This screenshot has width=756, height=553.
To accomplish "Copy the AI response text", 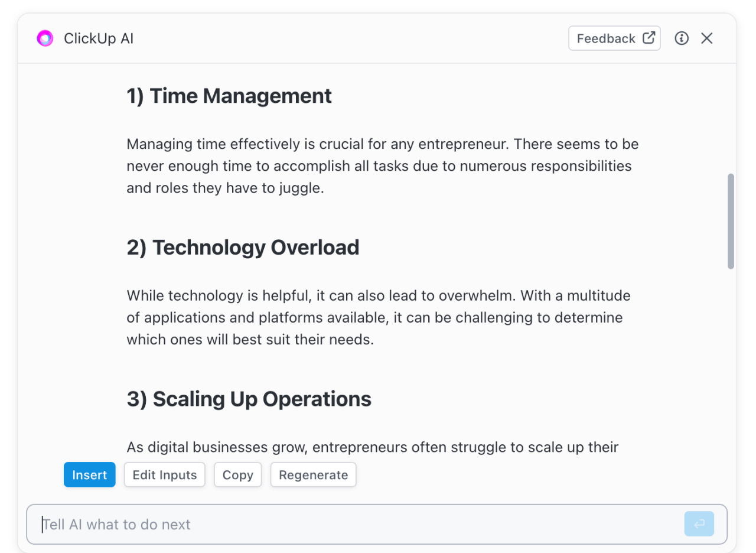I will (x=237, y=475).
